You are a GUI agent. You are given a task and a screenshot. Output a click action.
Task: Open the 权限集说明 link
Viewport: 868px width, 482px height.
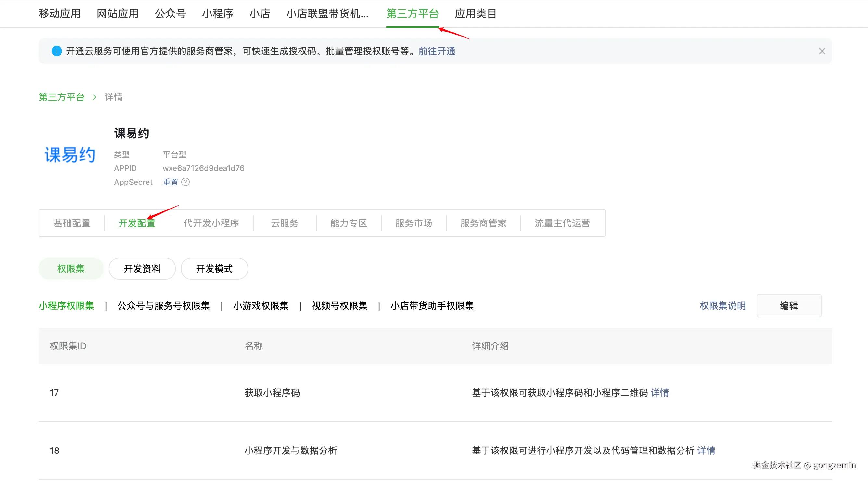pyautogui.click(x=722, y=306)
